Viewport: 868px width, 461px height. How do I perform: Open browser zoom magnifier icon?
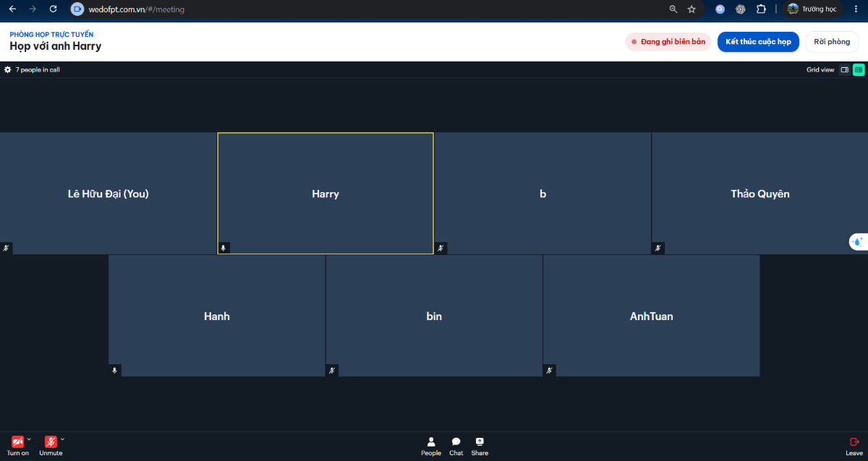point(673,9)
